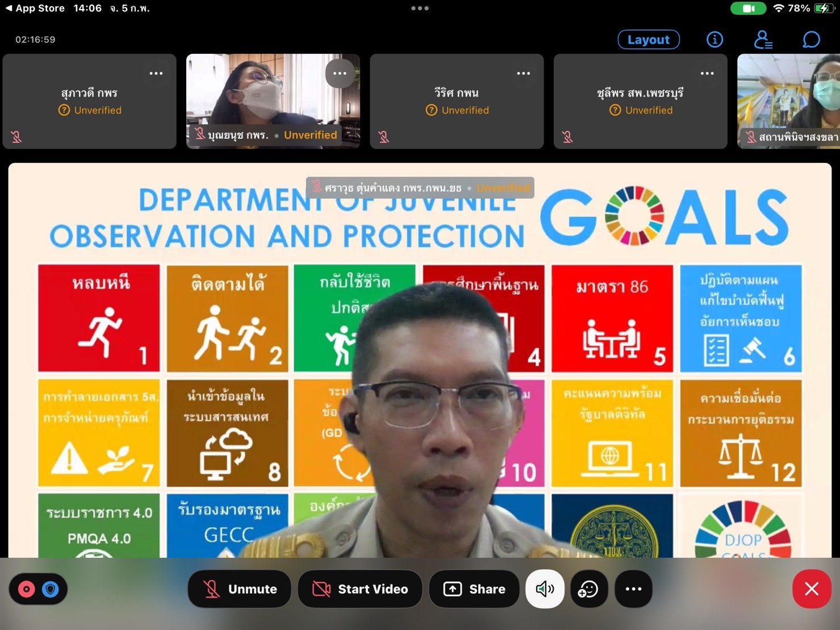Tap the รับรองมาตรฐาน GECC tile
This screenshot has width=840, height=630.
227,525
